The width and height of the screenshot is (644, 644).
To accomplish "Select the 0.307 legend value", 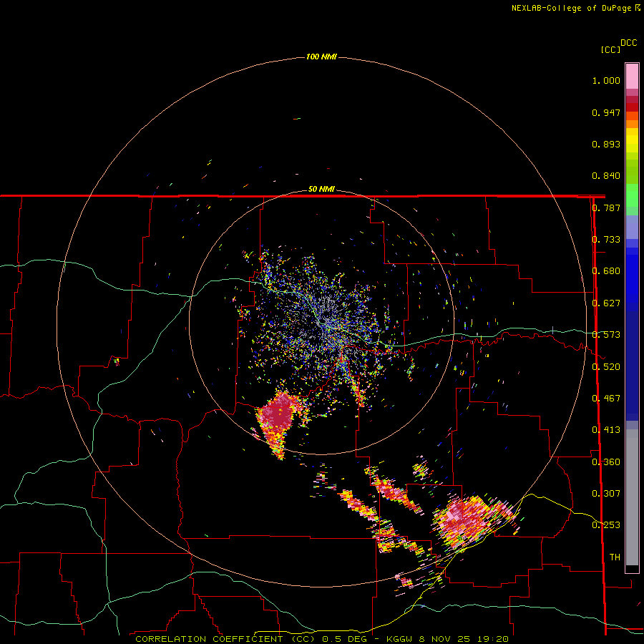I will [x=606, y=494].
